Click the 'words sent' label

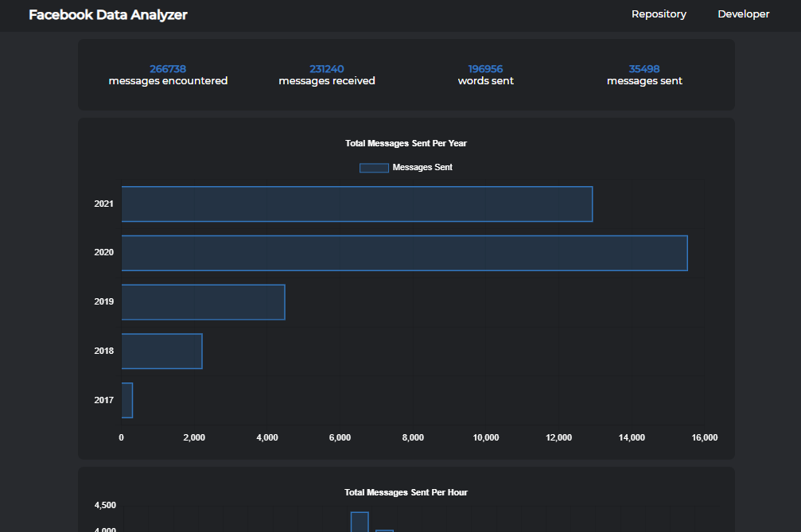(486, 80)
